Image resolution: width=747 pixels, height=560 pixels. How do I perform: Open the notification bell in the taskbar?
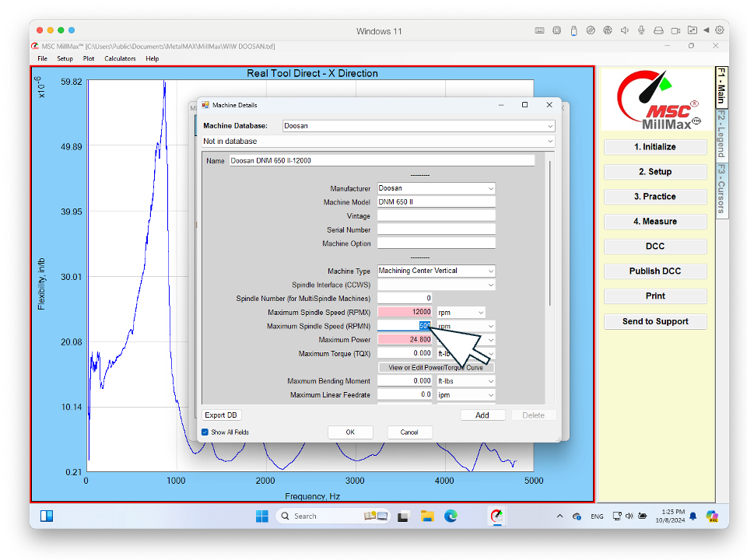693,516
